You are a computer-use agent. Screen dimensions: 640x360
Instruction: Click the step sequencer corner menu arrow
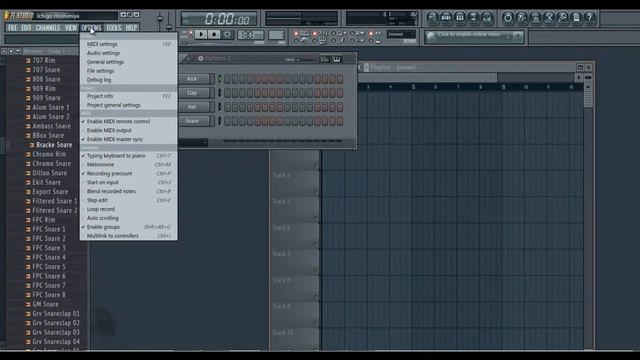click(x=189, y=59)
